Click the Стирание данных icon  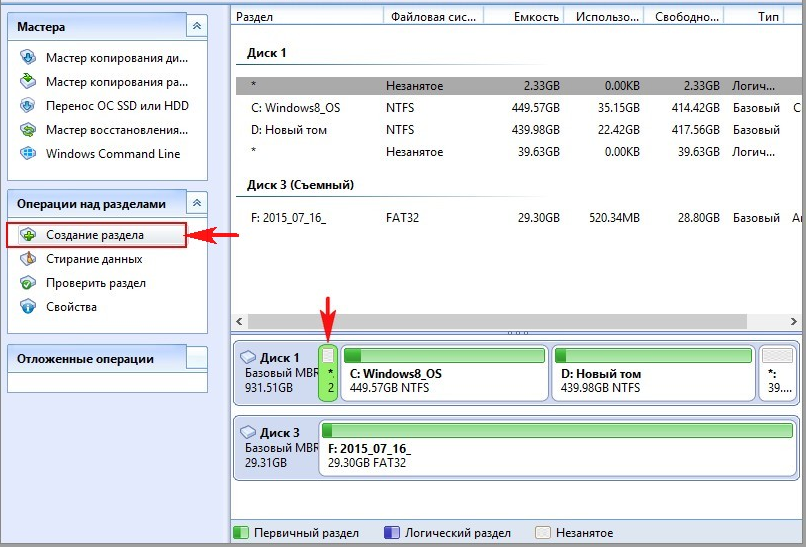pos(28,259)
